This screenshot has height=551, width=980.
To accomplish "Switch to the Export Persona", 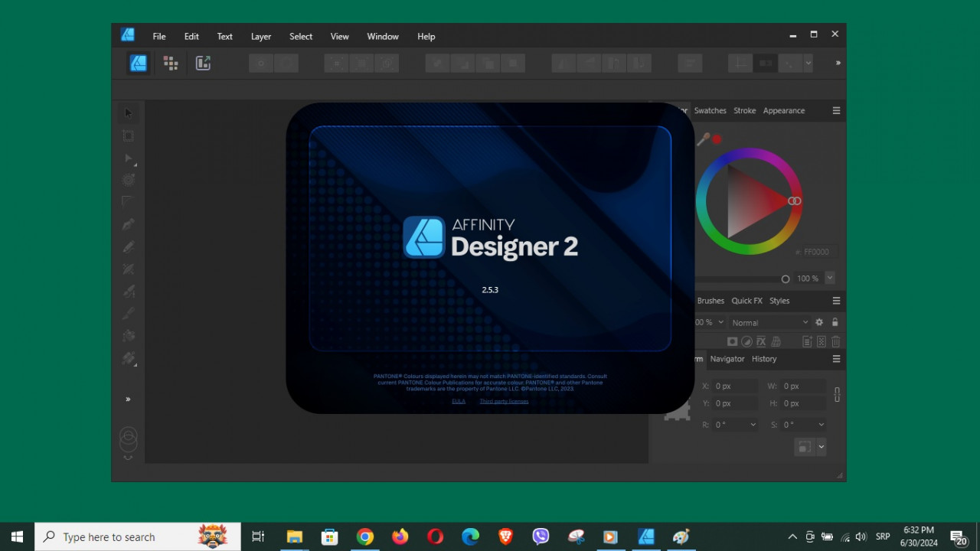I will (x=203, y=63).
